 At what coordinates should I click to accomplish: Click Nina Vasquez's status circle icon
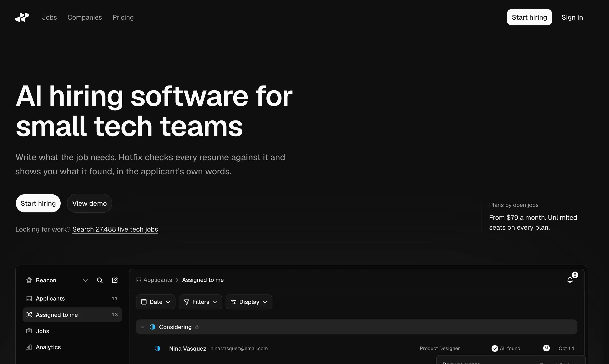point(158,348)
